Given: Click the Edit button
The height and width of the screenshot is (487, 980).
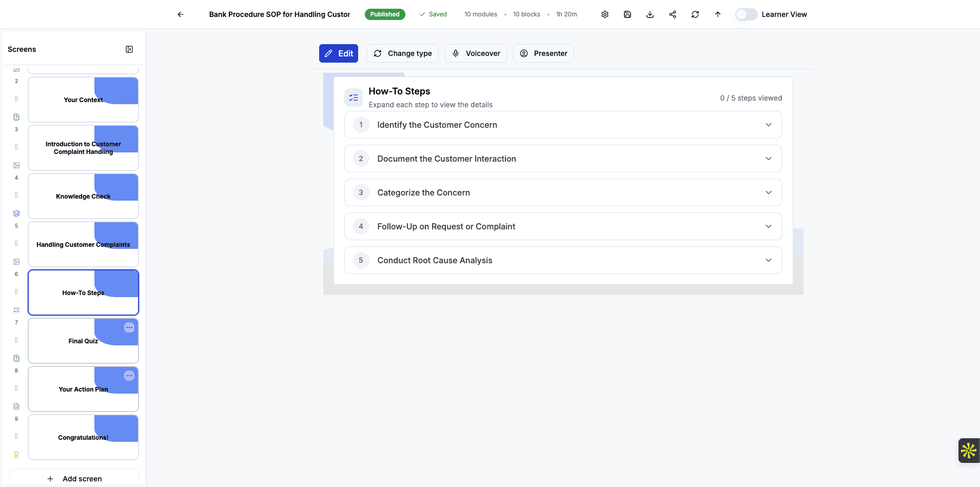Looking at the screenshot, I should [x=339, y=53].
